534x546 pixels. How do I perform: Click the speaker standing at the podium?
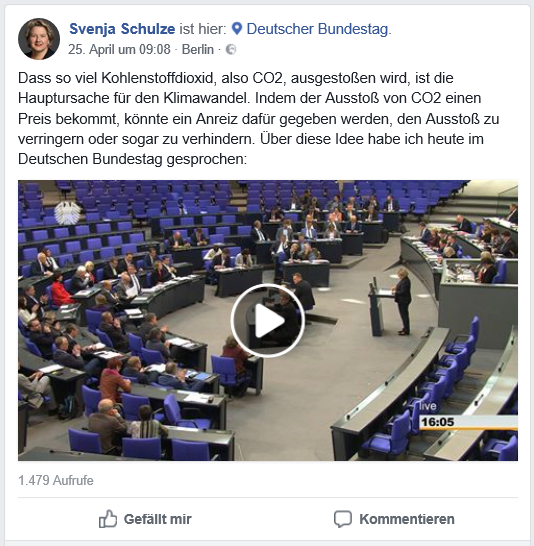tap(402, 301)
